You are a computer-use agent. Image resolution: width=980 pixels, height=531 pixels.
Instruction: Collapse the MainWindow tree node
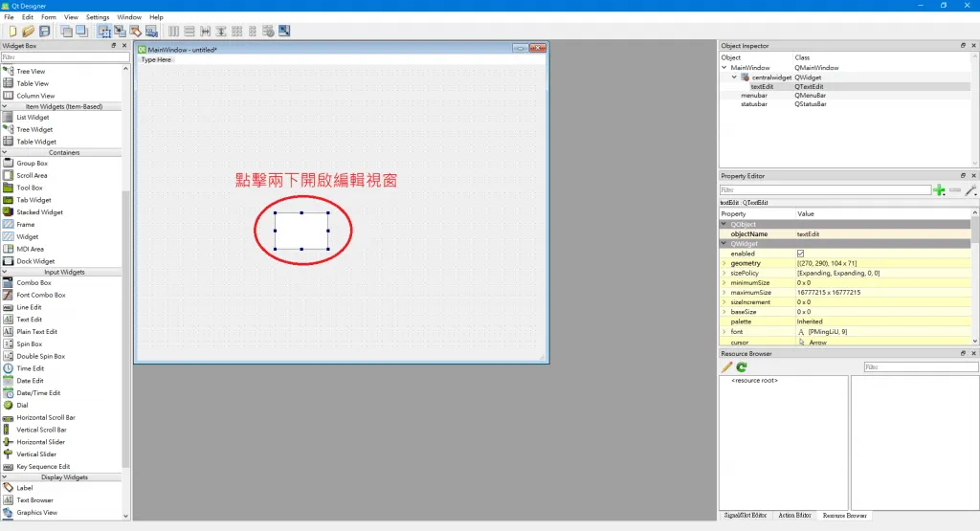724,68
